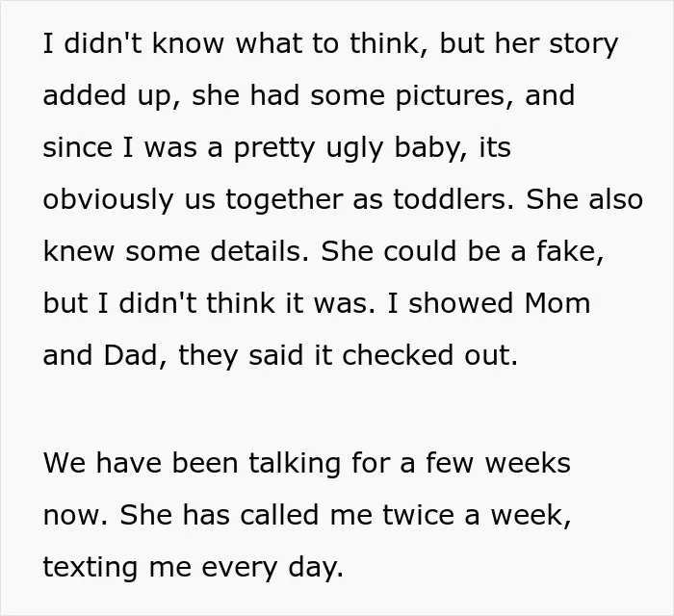Click the line starting 'I didn't know what to think'
The image size is (674, 616).
click(x=330, y=44)
